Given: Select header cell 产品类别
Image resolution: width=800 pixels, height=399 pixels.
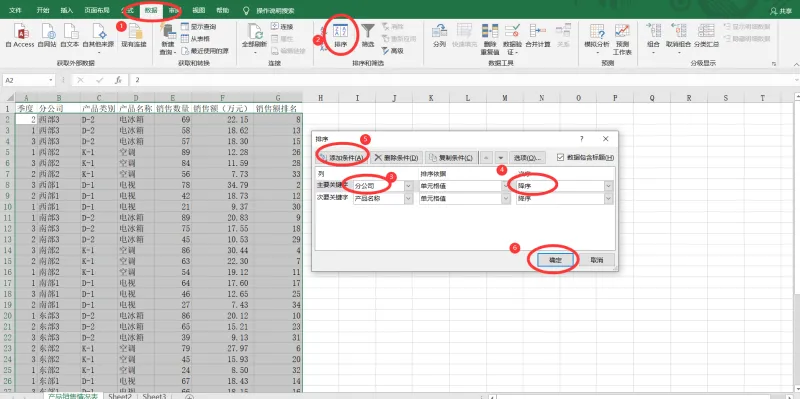Looking at the screenshot, I should (98, 108).
